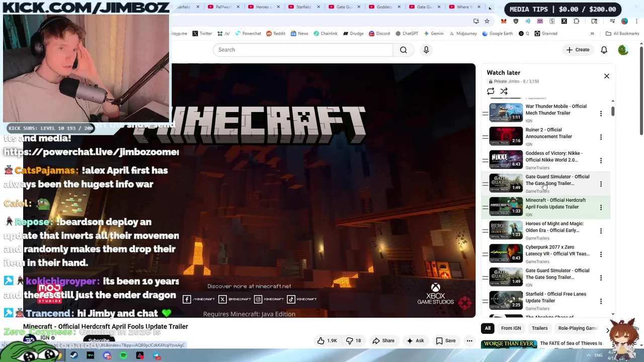644x362 pixels.
Task: Open Steam from the taskbar
Action: (x=74, y=356)
